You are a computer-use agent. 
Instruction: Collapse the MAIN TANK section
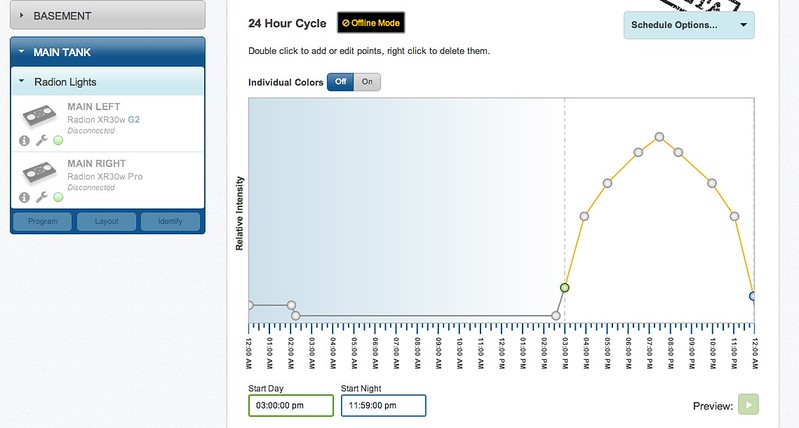(106, 52)
